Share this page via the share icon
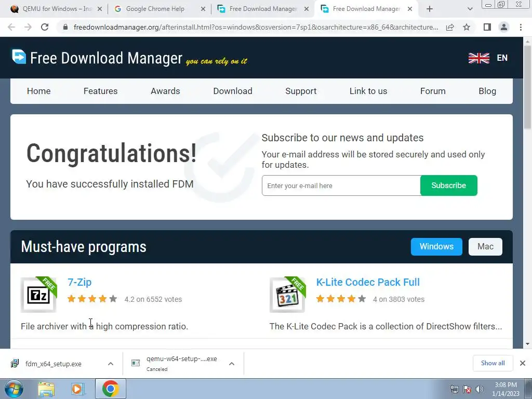 (450, 27)
